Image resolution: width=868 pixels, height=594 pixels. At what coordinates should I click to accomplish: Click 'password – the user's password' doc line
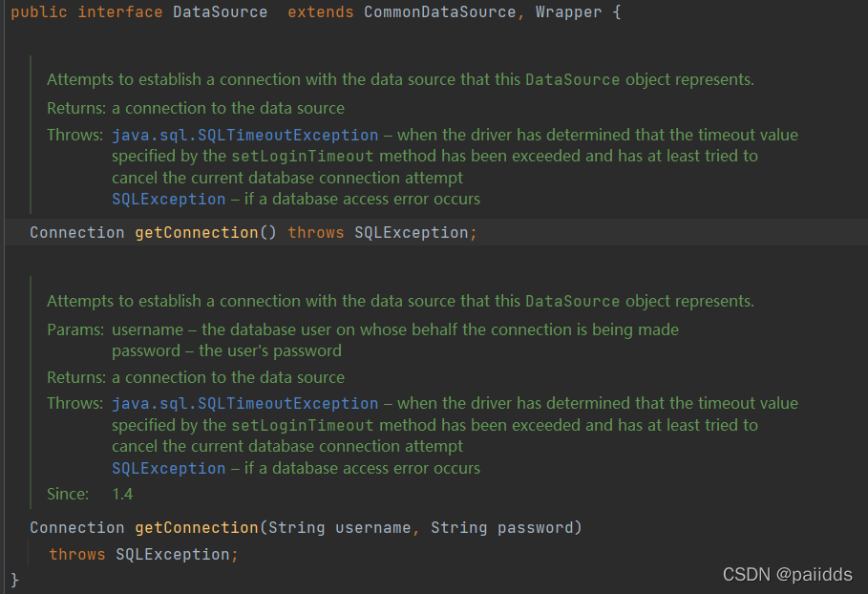click(x=226, y=351)
